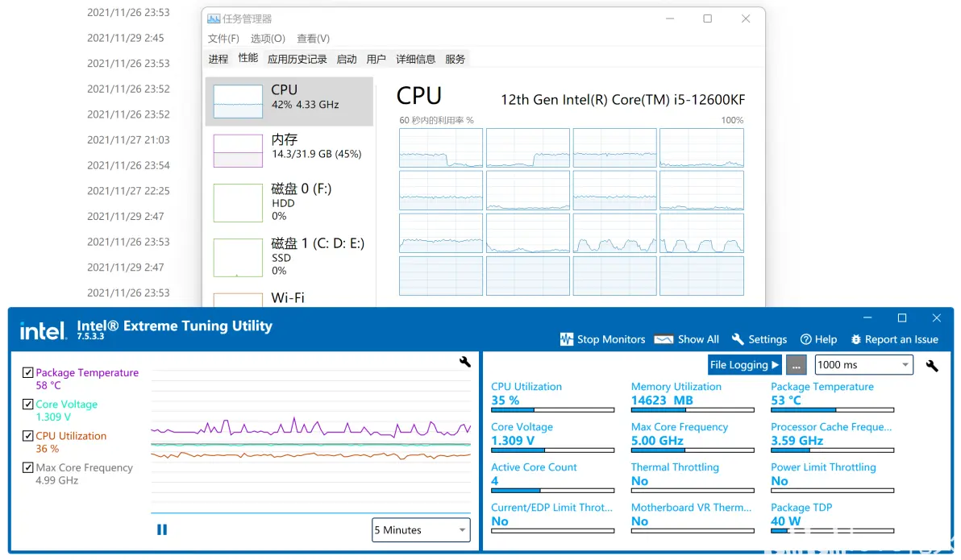The width and height of the screenshot is (961, 560).
Task: Click the Current/EDP Limit Throttling monitor
Action: click(x=552, y=518)
